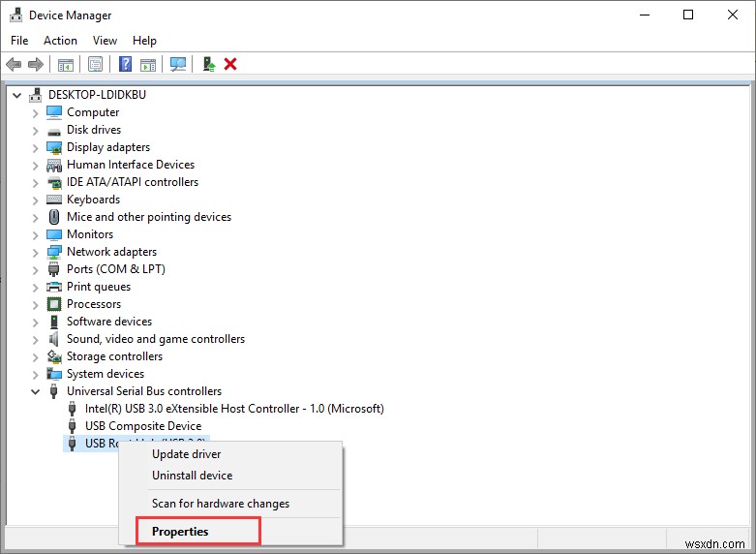Click the Network adapters icon
The height and width of the screenshot is (554, 756).
(54, 252)
